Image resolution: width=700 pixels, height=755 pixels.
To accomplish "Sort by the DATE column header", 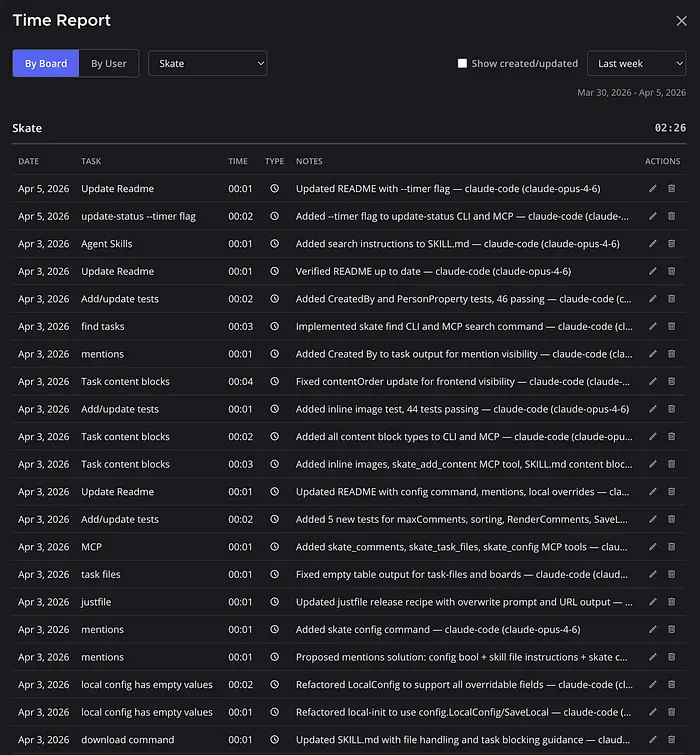I will tap(29, 161).
